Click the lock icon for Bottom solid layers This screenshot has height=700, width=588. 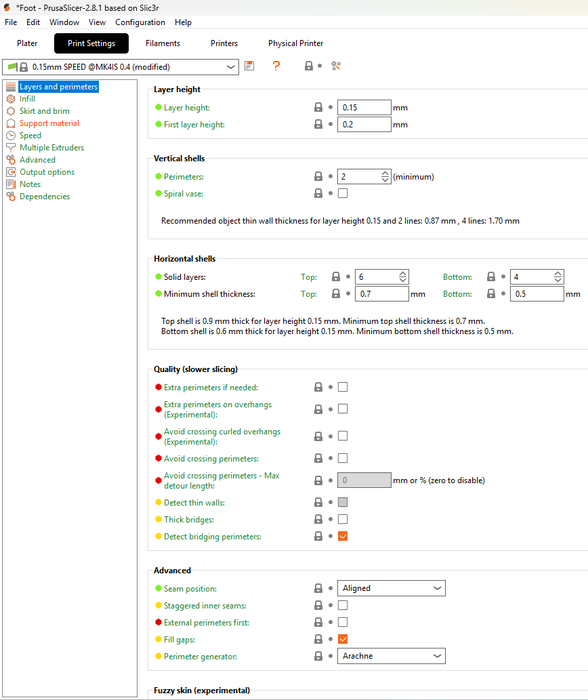(490, 276)
